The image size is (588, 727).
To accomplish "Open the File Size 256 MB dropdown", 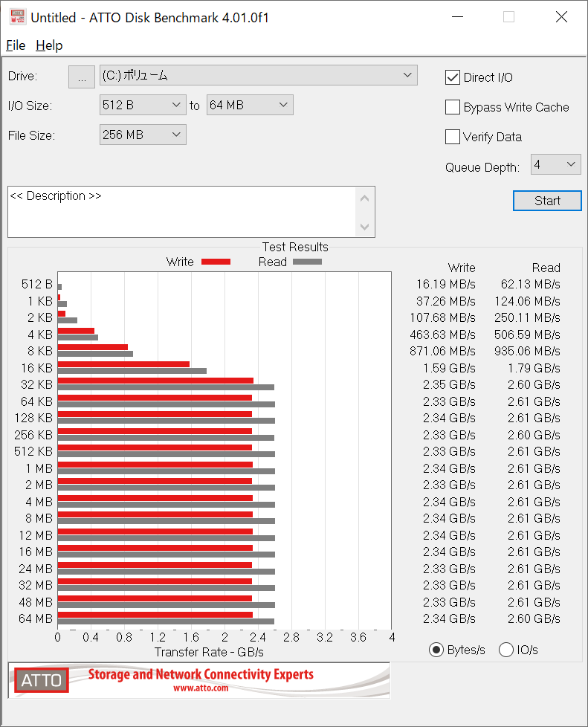I will (143, 135).
